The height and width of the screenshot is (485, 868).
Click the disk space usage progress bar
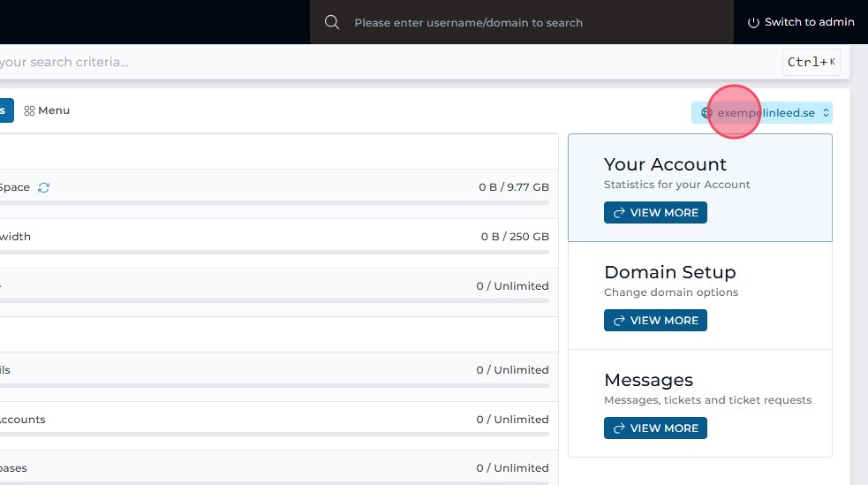pyautogui.click(x=274, y=203)
